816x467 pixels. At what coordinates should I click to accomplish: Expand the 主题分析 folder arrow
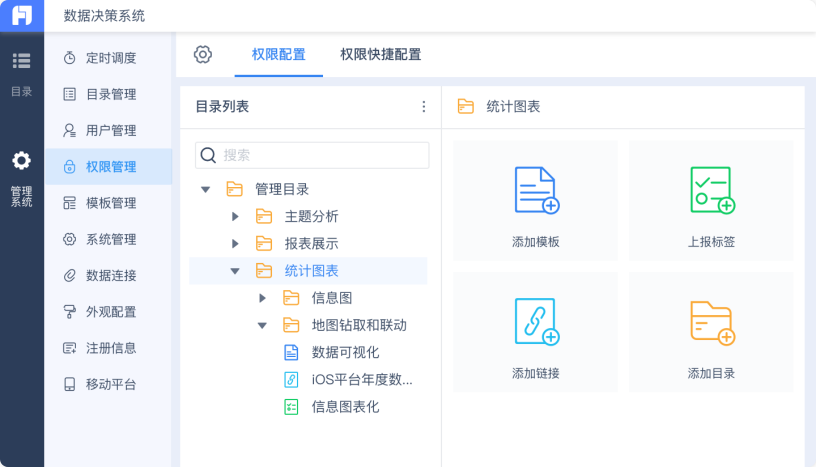235,216
